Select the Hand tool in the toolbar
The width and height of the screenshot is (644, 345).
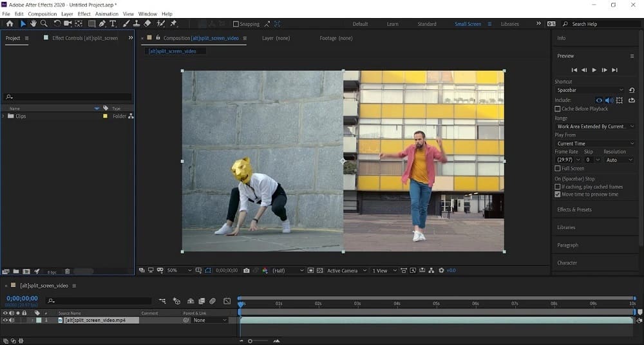click(33, 24)
